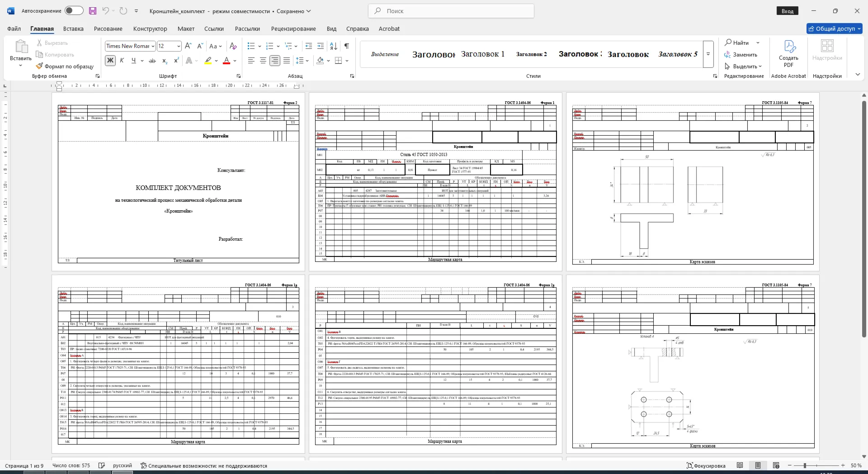Click the Заменить button
The image size is (868, 474).
(x=741, y=55)
